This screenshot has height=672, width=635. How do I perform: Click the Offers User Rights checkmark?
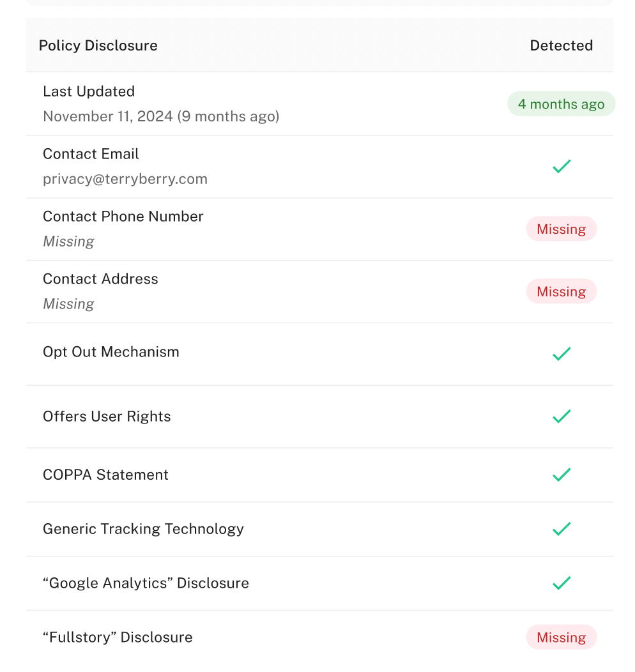pyautogui.click(x=561, y=416)
